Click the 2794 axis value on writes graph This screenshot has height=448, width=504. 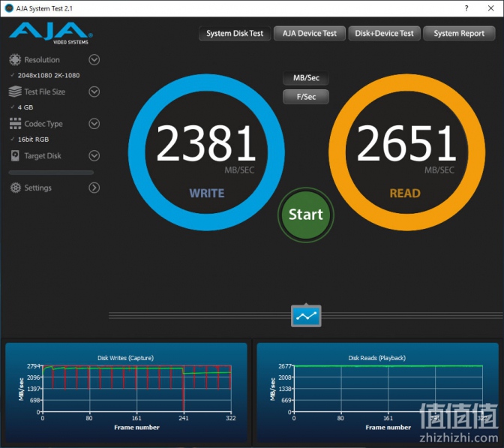pyautogui.click(x=34, y=366)
